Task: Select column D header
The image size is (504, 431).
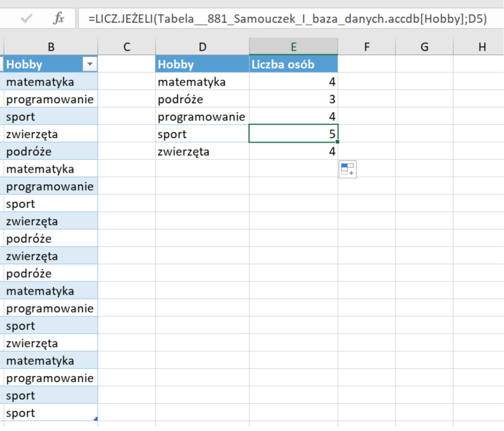Action: point(202,47)
